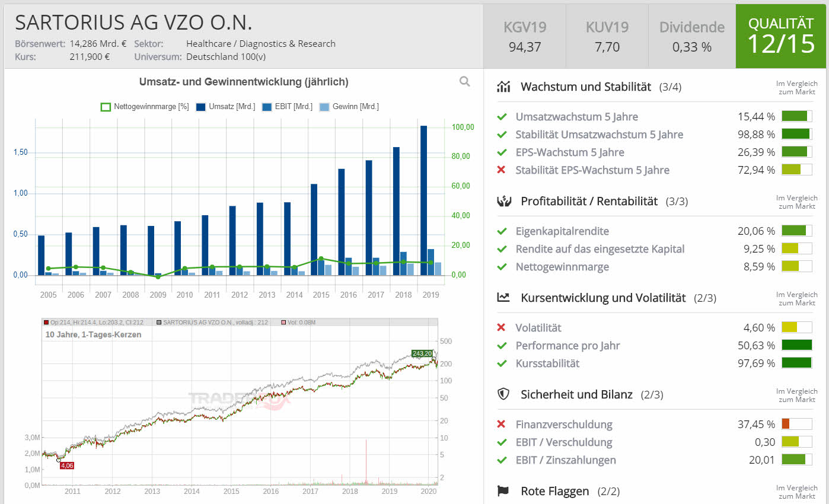829x504 pixels.
Task: Open the QUALITÄT 12/15 green tile
Action: 780,36
